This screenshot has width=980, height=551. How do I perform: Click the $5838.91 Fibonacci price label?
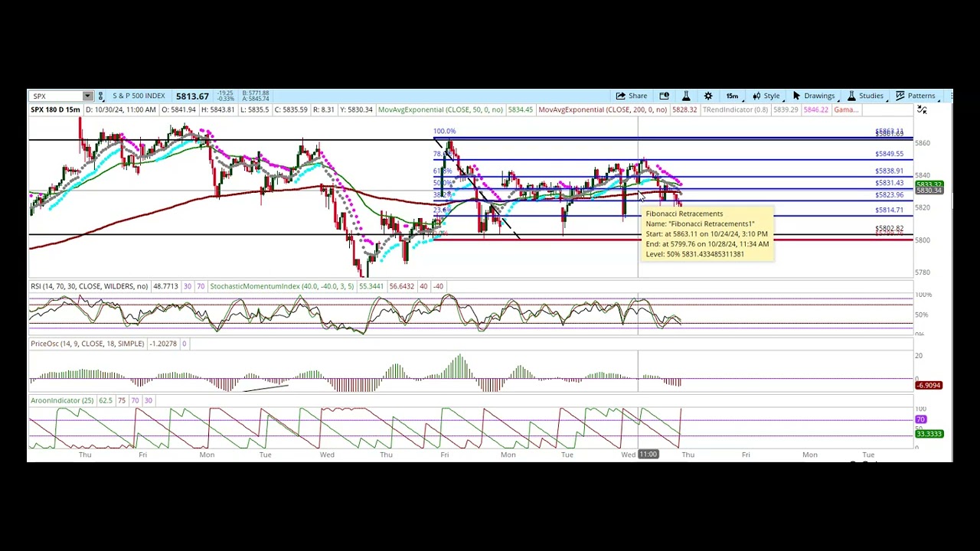tap(889, 171)
